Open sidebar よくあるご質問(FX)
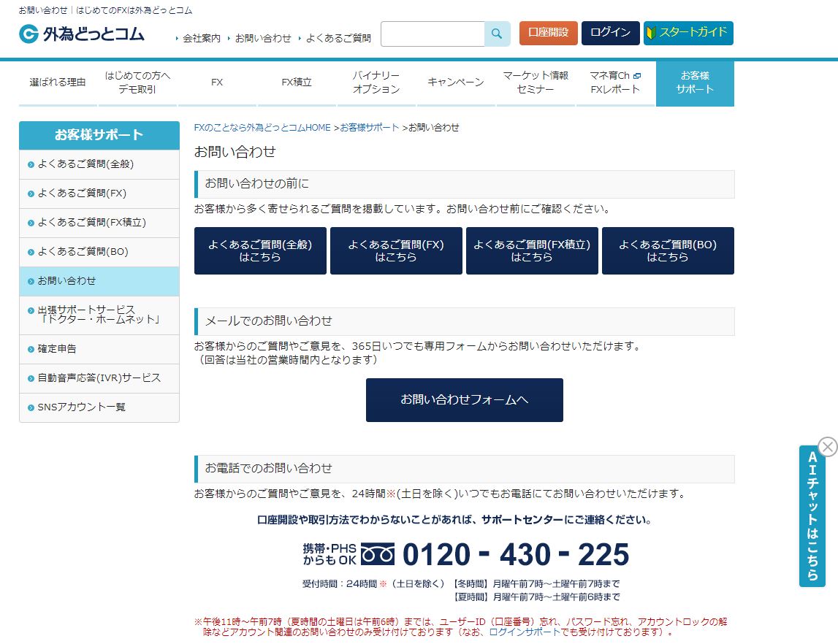This screenshot has width=838, height=644. [x=99, y=193]
